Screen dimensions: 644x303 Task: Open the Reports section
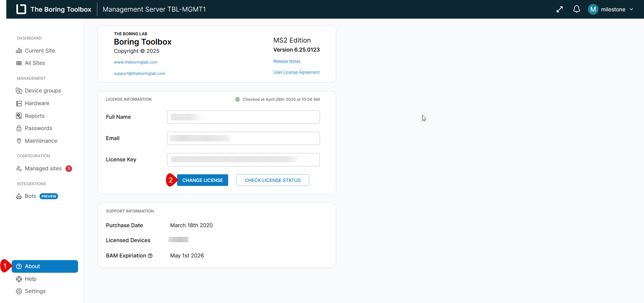35,116
